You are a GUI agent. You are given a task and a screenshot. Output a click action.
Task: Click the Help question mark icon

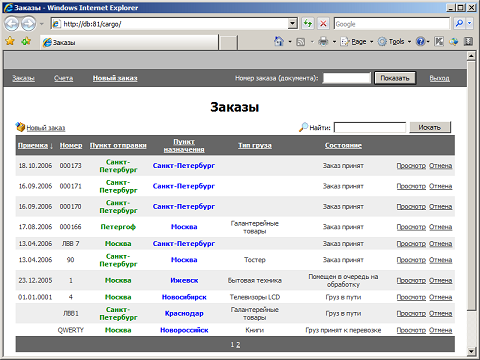(421, 42)
